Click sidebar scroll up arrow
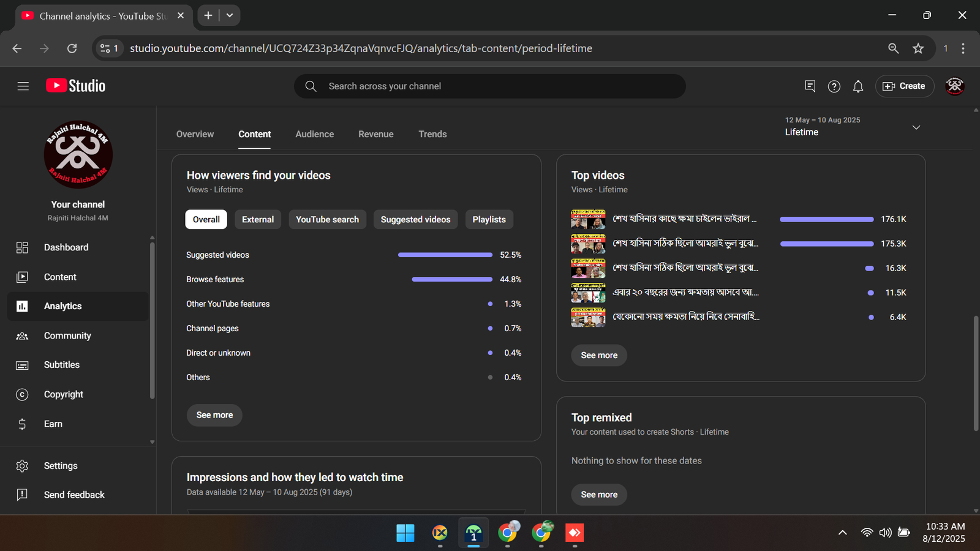The width and height of the screenshot is (980, 551). pos(152,238)
